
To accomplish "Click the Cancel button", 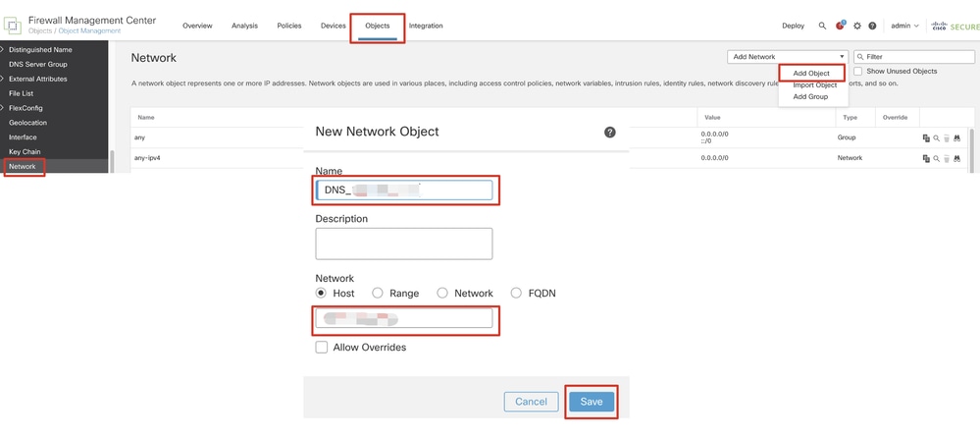I will point(532,402).
